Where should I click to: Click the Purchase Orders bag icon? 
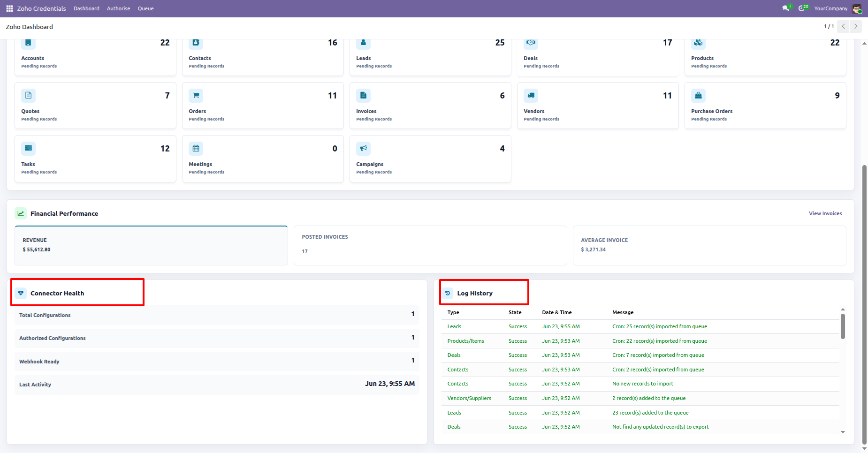click(x=699, y=96)
